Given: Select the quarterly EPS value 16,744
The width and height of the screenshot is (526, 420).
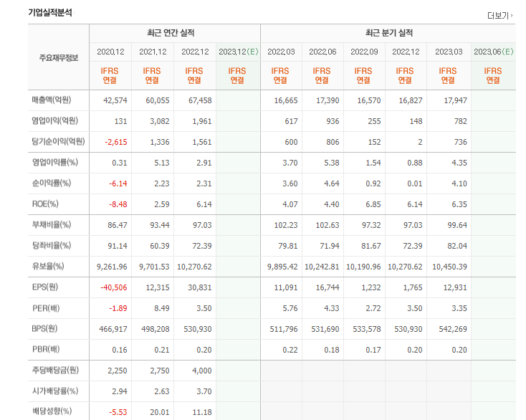Looking at the screenshot, I should [x=327, y=288].
